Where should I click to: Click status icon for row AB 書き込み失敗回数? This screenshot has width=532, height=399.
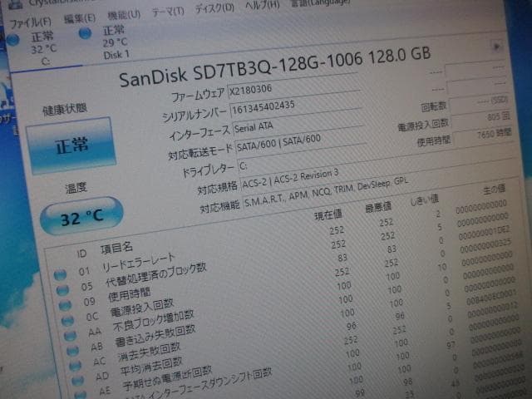click(x=72, y=351)
